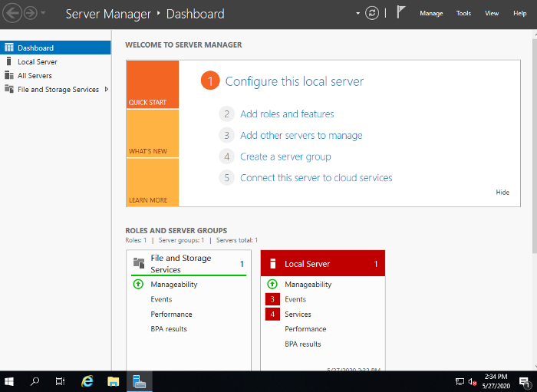This screenshot has height=392, width=537.
Task: Open Performance in File and Storage tile
Action: click(171, 315)
